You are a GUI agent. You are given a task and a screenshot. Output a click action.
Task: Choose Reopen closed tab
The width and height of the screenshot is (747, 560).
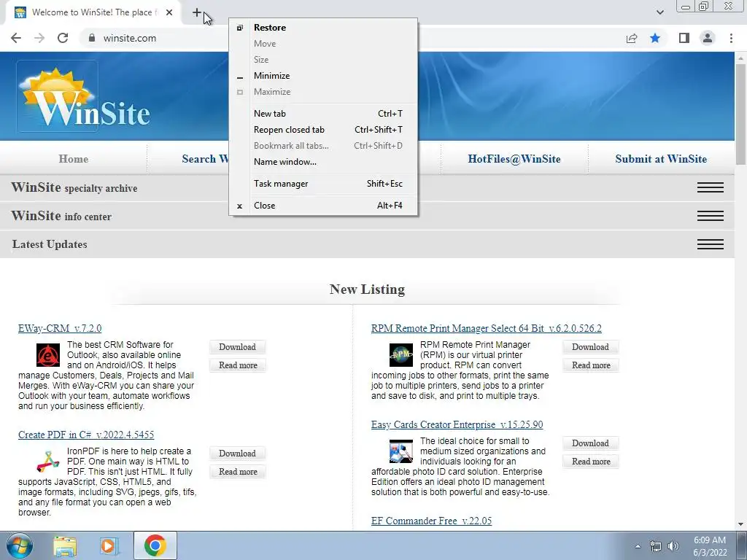coord(323,130)
